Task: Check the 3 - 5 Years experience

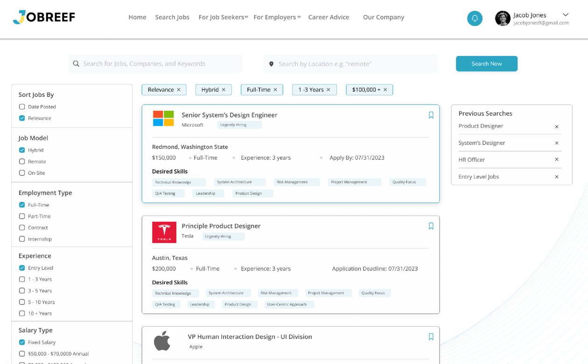Action: (22, 291)
